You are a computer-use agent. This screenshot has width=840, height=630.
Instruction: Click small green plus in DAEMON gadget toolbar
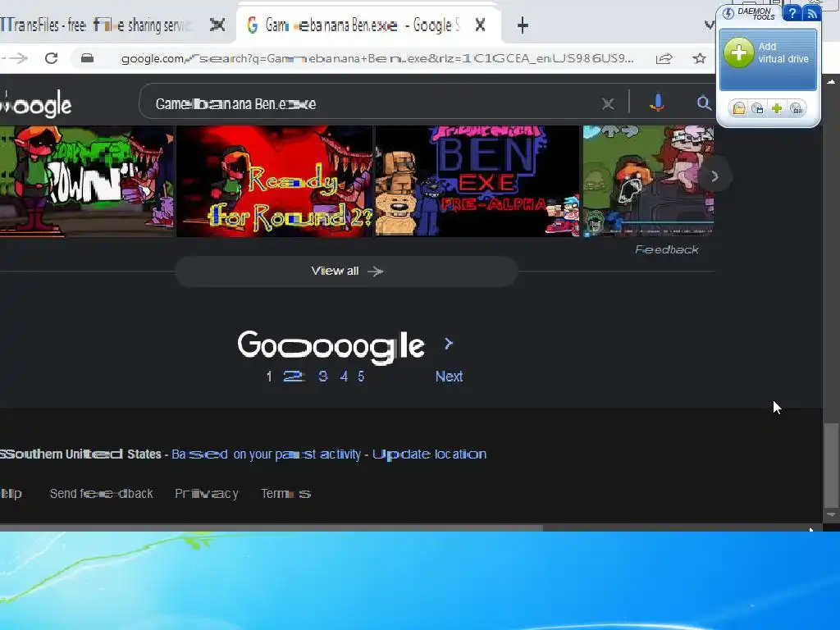point(777,109)
